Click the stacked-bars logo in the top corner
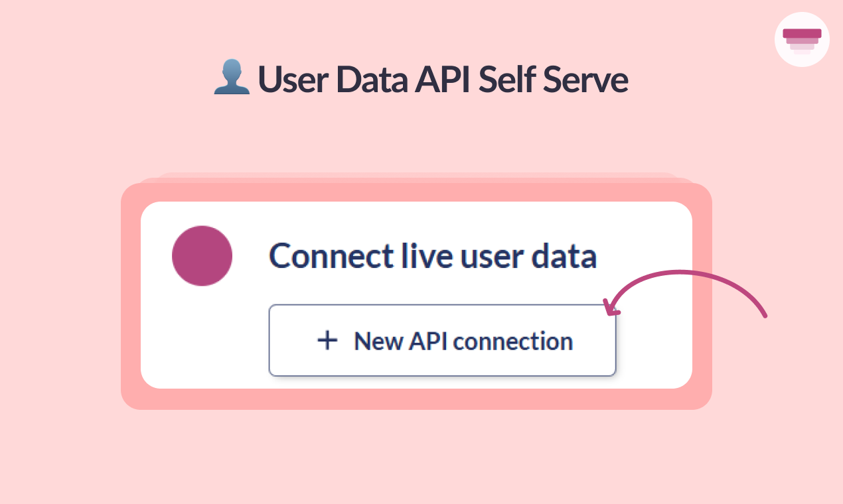 802,40
